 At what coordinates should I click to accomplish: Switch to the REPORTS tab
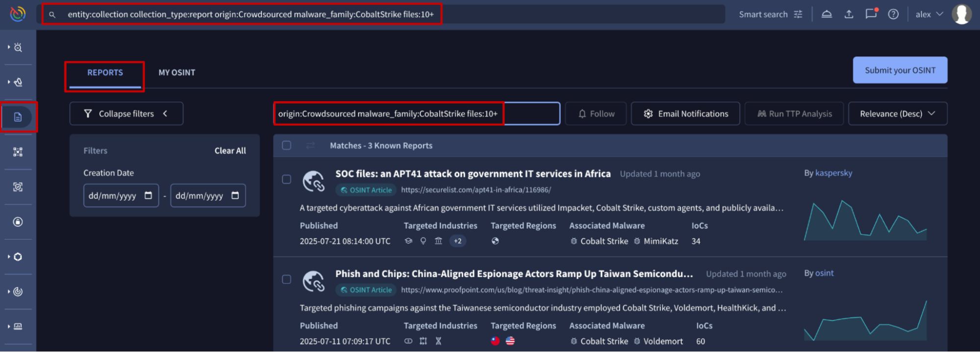pyautogui.click(x=105, y=73)
